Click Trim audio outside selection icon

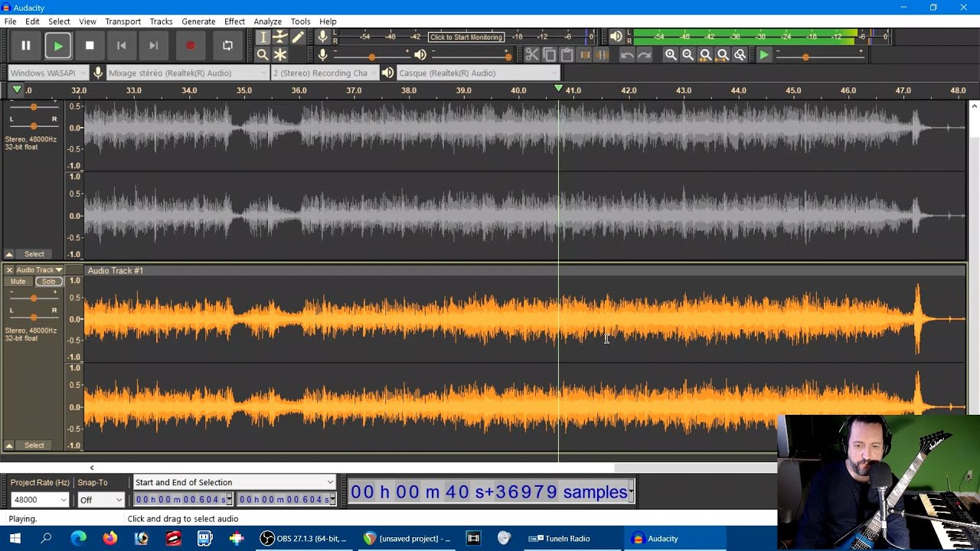click(x=584, y=54)
